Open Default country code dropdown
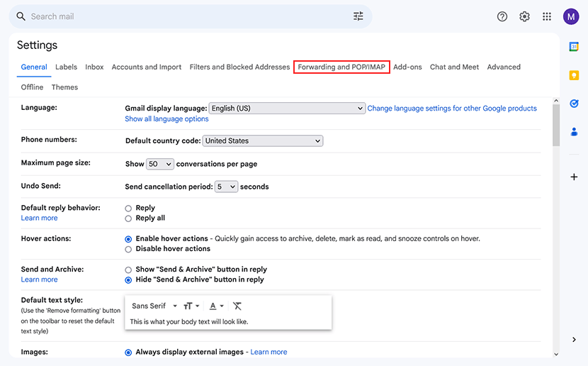Screen dimensions: 588x366 [263, 140]
